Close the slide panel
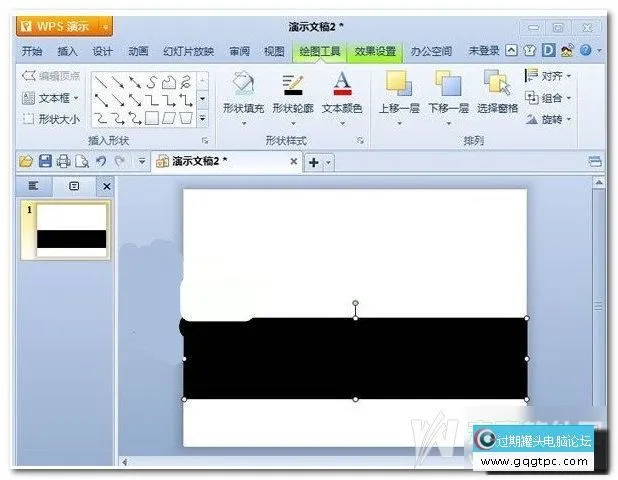The image size is (618, 480). click(106, 186)
